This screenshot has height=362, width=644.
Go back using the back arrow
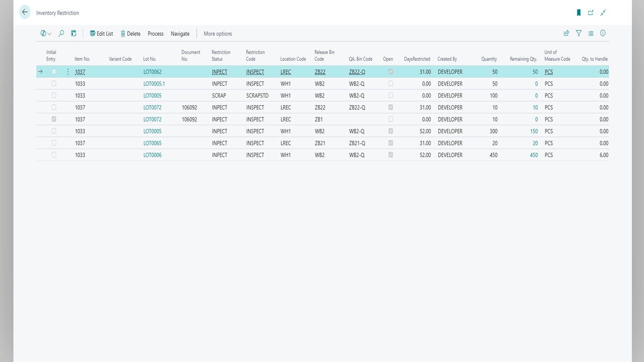coord(25,13)
